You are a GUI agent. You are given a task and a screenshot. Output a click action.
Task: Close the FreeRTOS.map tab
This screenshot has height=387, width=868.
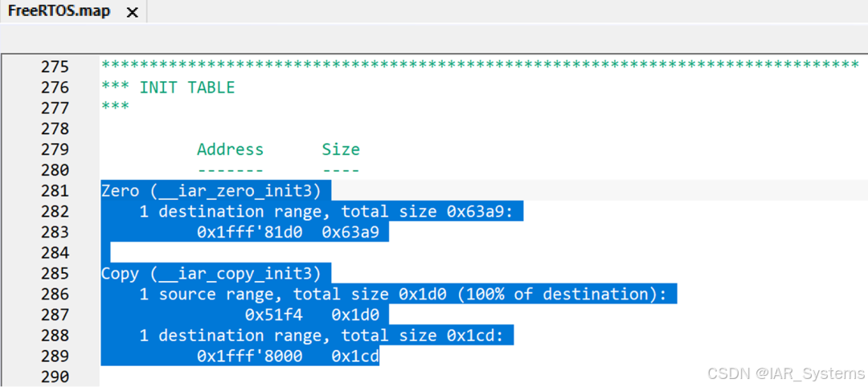[x=133, y=12]
